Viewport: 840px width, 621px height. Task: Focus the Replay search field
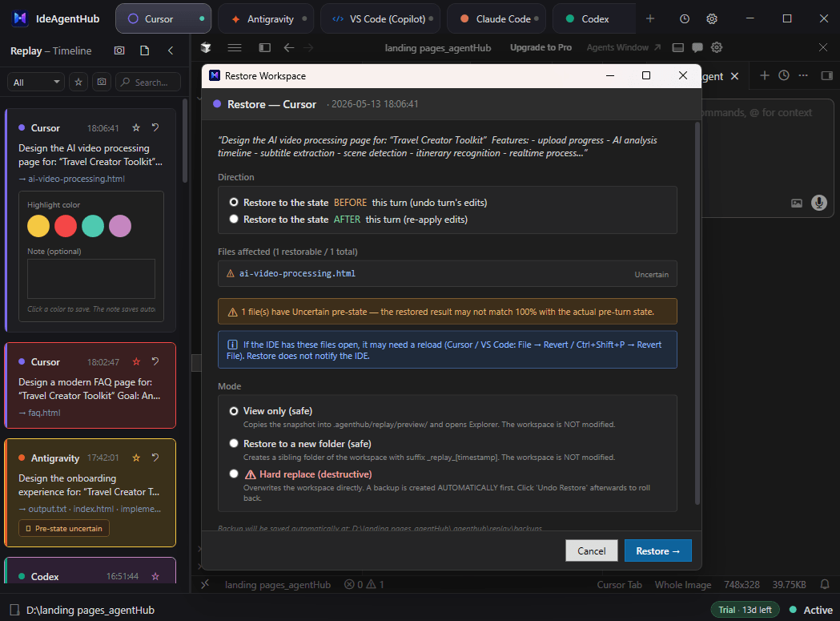[148, 82]
